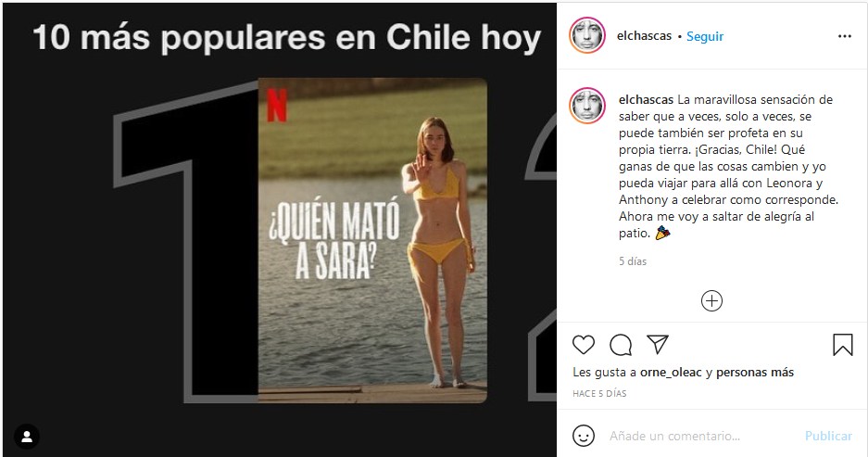This screenshot has height=457, width=868.
Task: Click the ¿Quién mató a Sara? poster
Action: pos(372,240)
